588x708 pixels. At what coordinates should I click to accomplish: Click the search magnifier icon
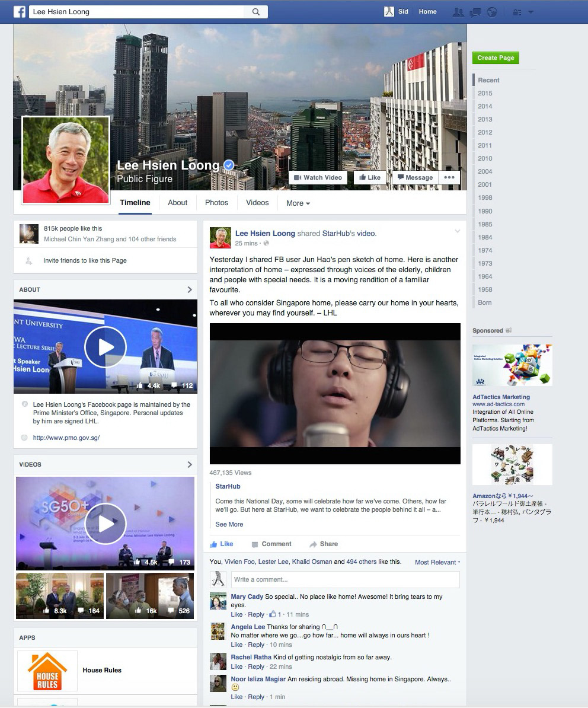[x=256, y=12]
